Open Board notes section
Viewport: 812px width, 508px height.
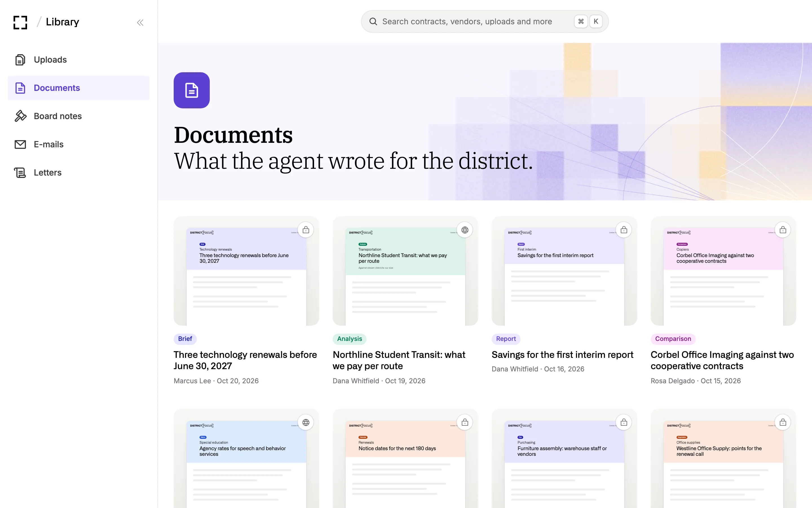78,116
